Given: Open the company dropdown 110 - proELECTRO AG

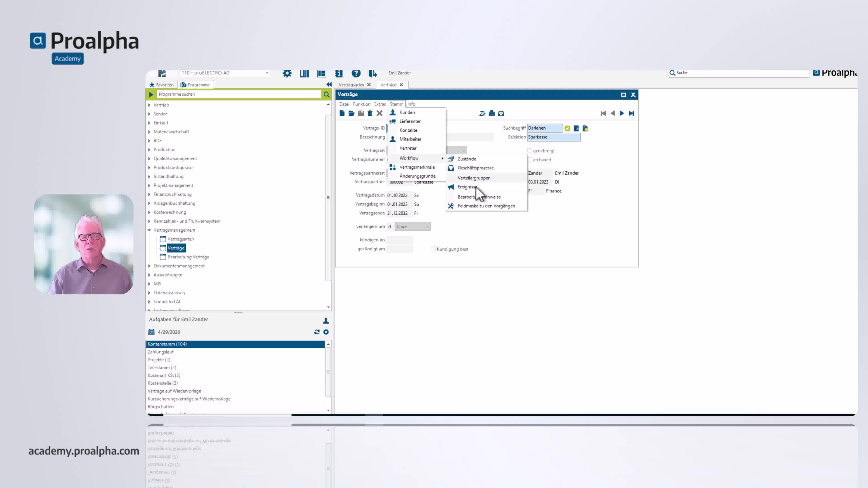Looking at the screenshot, I should [x=225, y=73].
